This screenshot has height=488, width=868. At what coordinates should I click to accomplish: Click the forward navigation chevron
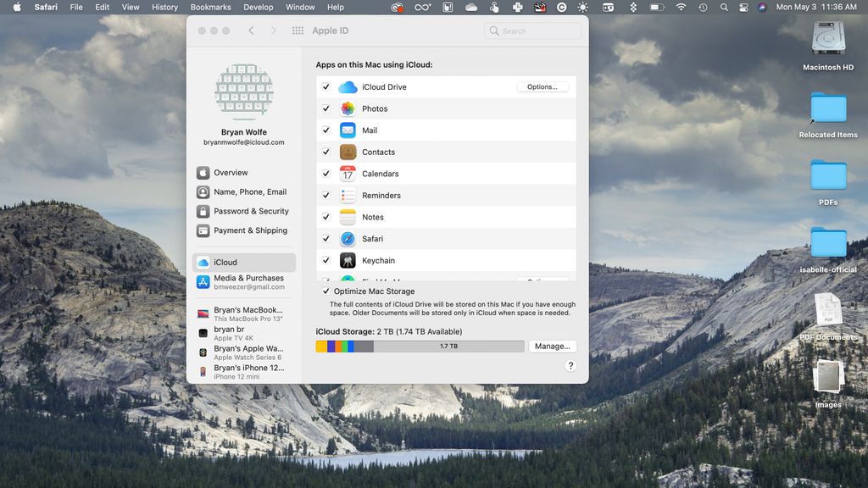(x=273, y=30)
